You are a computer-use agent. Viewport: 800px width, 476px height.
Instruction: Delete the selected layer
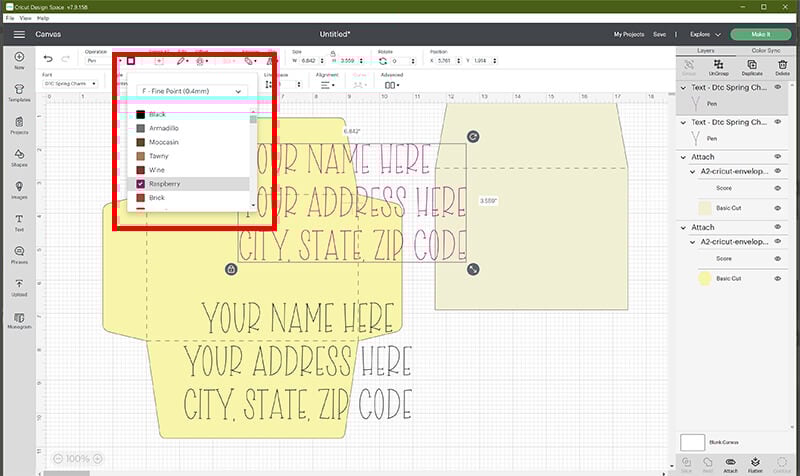tap(782, 67)
